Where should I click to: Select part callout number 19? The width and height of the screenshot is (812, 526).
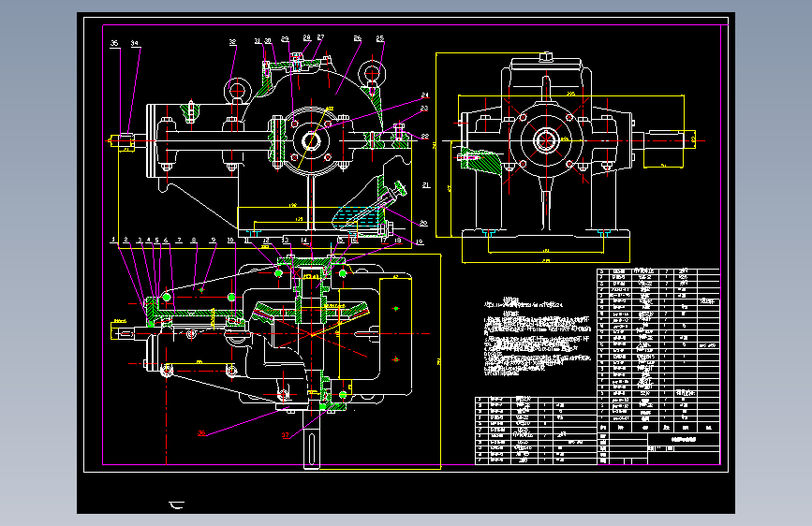[x=419, y=241]
